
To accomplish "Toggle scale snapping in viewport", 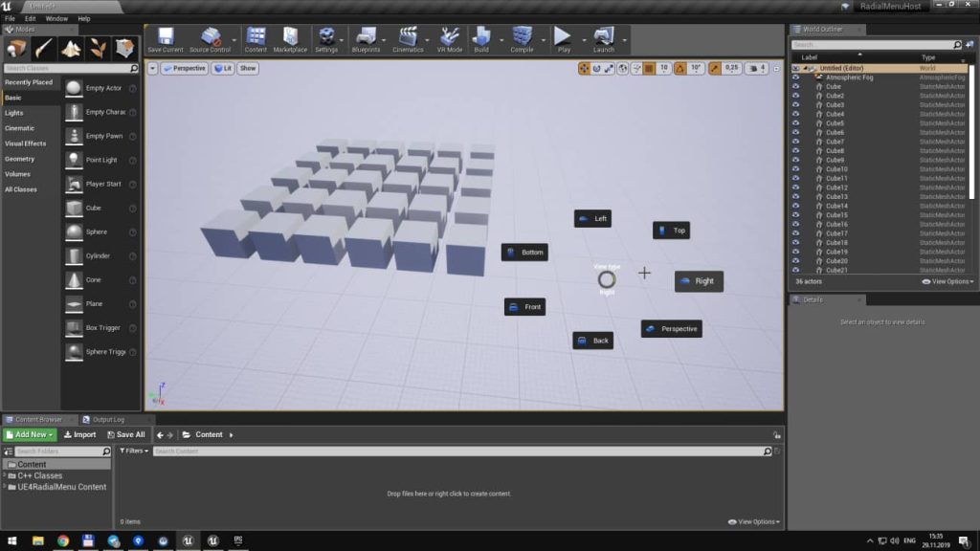I will [714, 68].
